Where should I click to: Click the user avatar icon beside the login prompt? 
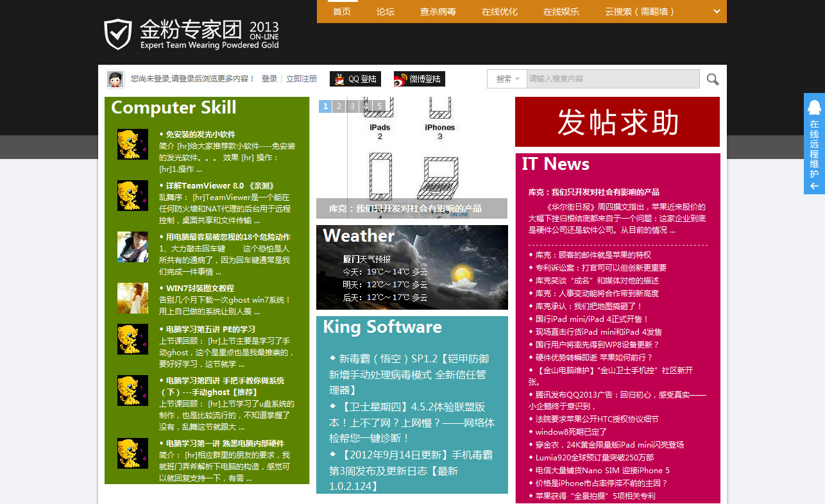click(x=115, y=80)
